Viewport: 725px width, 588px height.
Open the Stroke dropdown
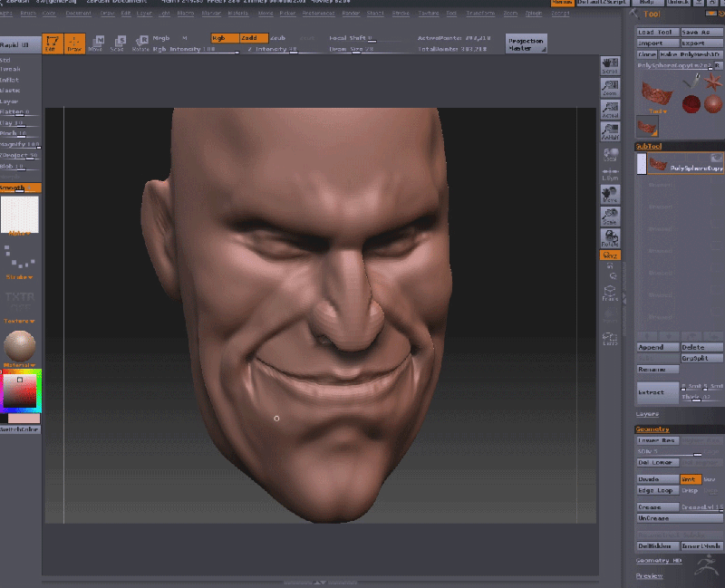tap(19, 277)
